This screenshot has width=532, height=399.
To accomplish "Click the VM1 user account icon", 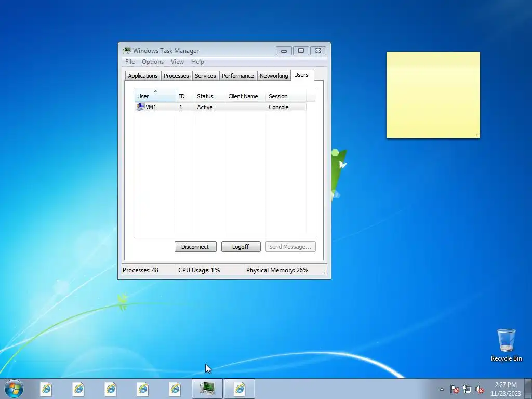I will pos(140,107).
